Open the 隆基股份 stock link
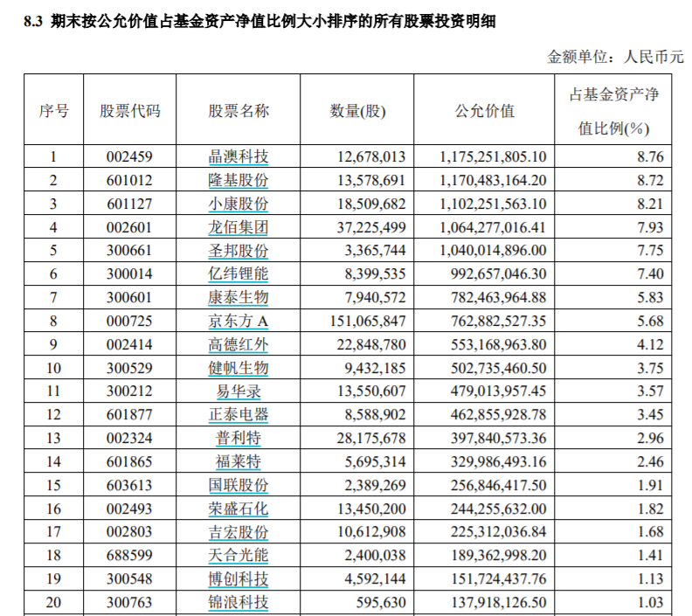 coord(239,180)
